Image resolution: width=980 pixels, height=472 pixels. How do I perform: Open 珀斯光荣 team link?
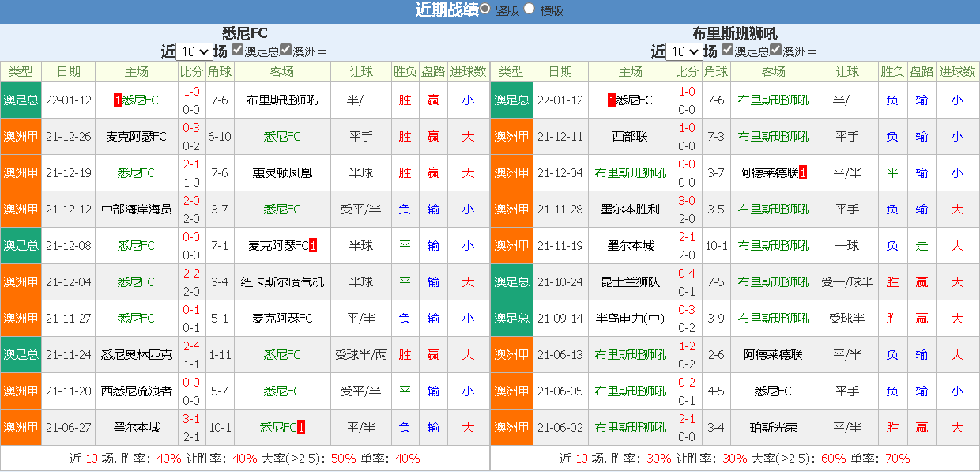pos(774,428)
